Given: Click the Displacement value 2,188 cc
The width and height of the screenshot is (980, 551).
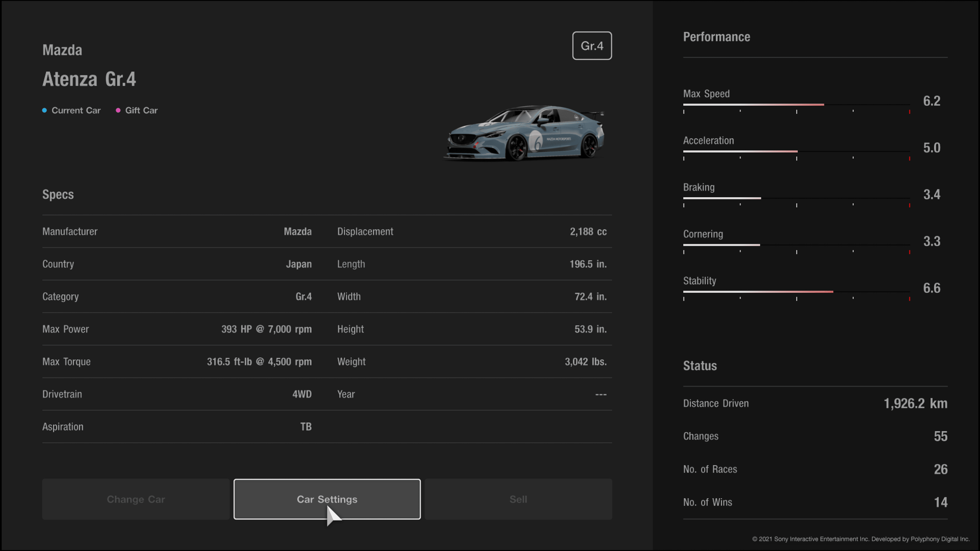Looking at the screenshot, I should coord(588,232).
